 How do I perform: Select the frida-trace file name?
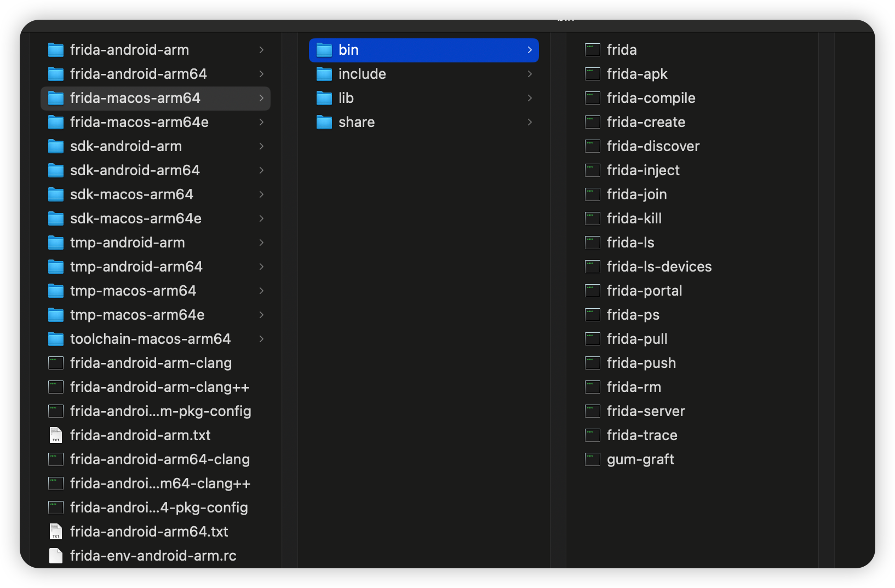coord(642,435)
